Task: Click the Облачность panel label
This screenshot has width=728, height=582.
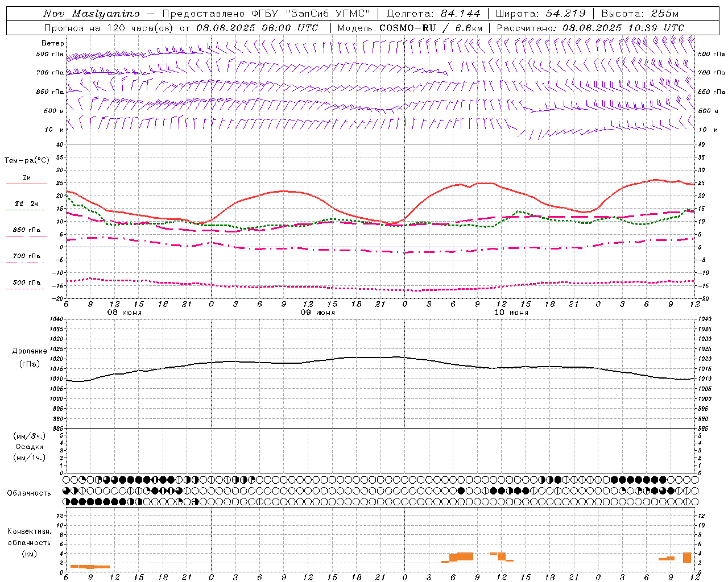Action: pos(29,493)
